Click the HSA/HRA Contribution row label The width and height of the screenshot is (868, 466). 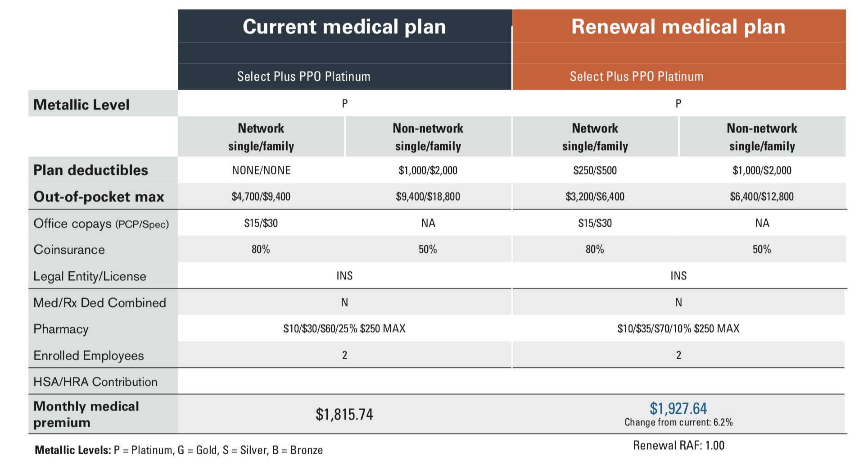click(95, 382)
